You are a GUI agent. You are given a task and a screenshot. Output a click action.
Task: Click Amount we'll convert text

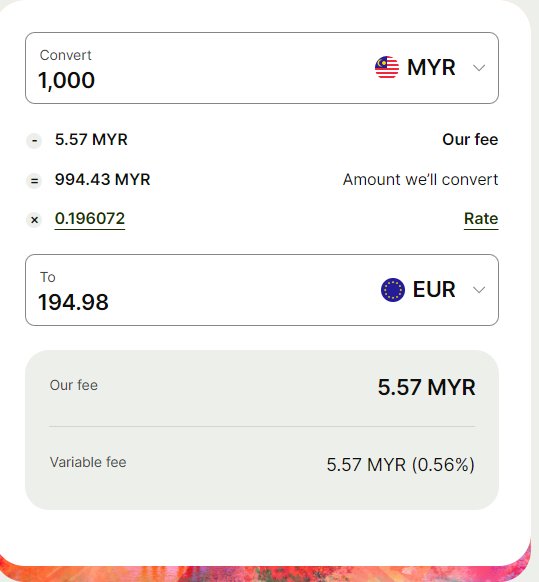420,180
